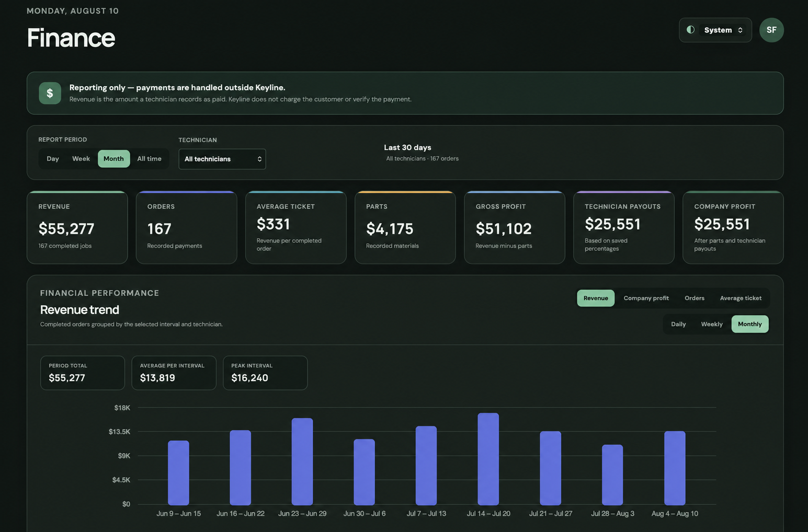Click the Aug 4 – Aug 10 bar

[x=675, y=468]
